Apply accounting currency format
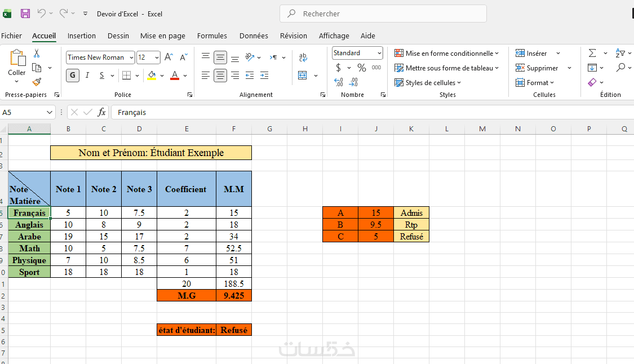Screen dimensions: 634x364 pos(339,68)
